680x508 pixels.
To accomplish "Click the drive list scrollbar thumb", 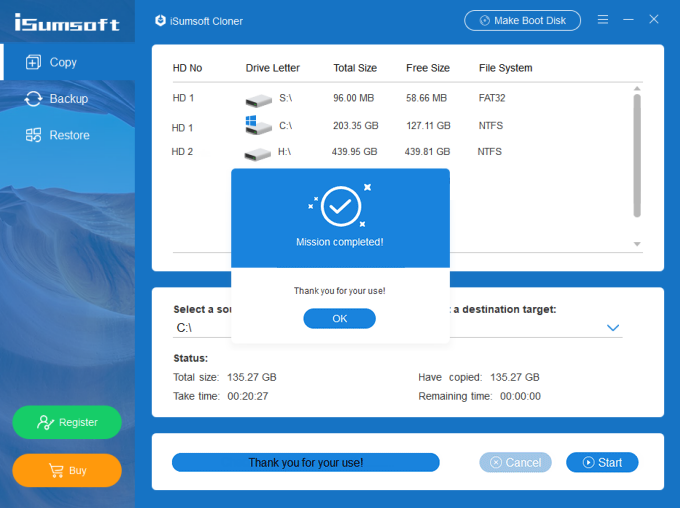I will (x=637, y=155).
